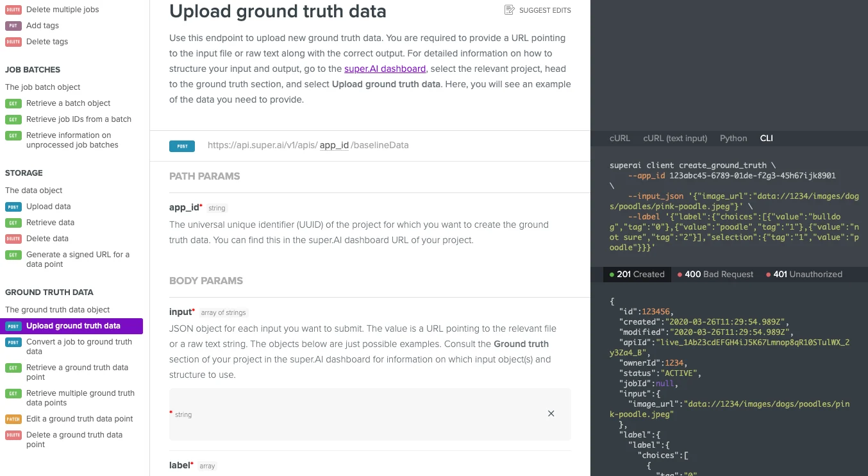Switch to the cURL code tab

620,138
